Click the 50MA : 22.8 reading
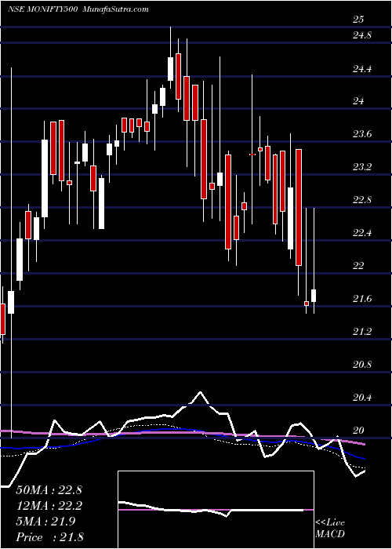Screen dimensions: 392x549 (x=49, y=490)
